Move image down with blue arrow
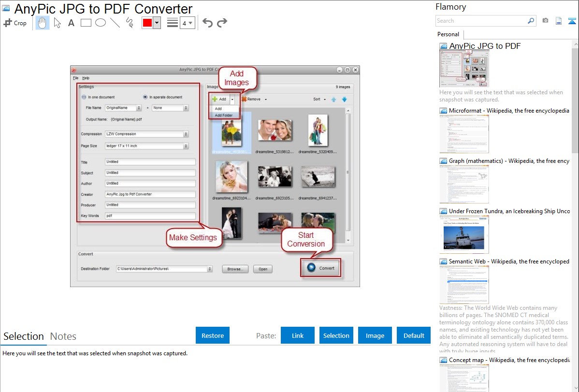 point(344,100)
